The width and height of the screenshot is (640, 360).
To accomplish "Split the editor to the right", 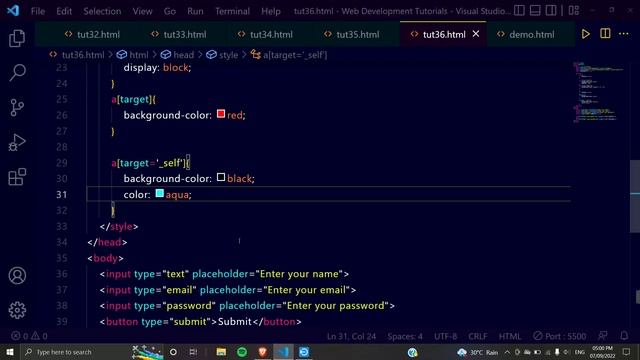I will (605, 34).
